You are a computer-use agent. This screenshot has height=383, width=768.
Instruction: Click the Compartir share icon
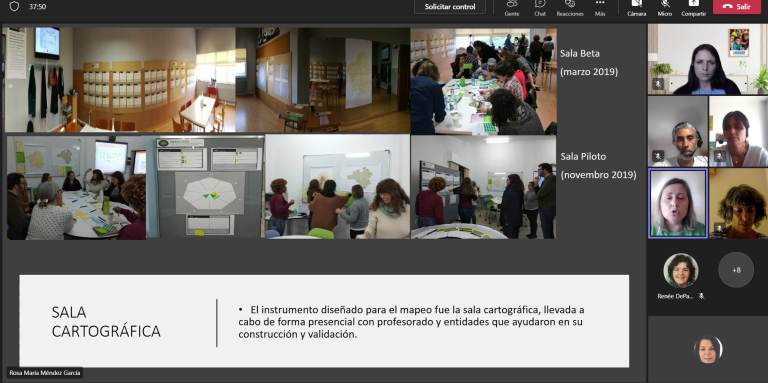click(x=693, y=3)
